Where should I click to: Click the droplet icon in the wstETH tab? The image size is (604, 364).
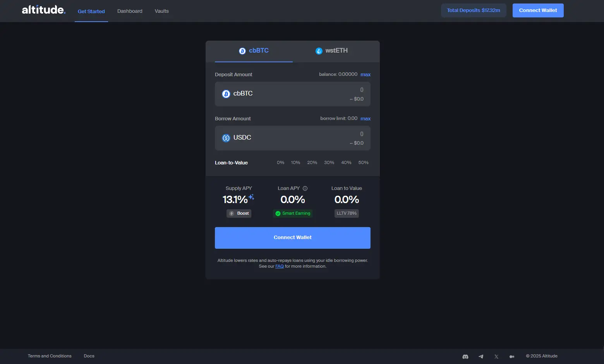pos(319,51)
